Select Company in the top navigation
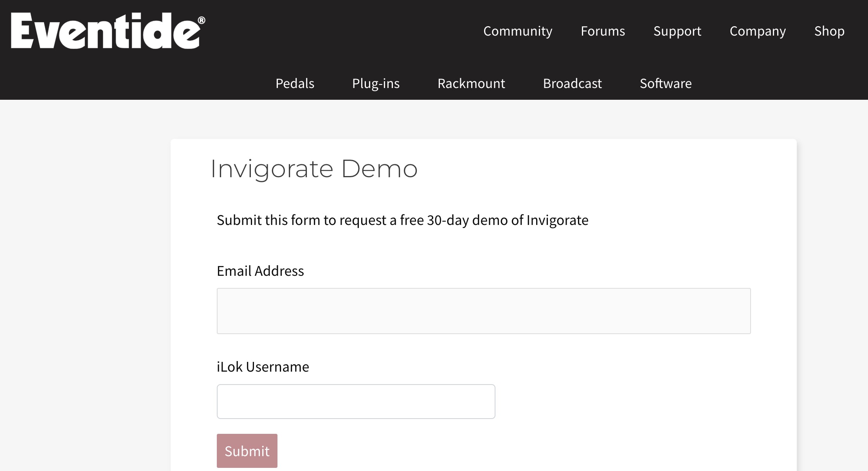The image size is (868, 471). pyautogui.click(x=758, y=31)
